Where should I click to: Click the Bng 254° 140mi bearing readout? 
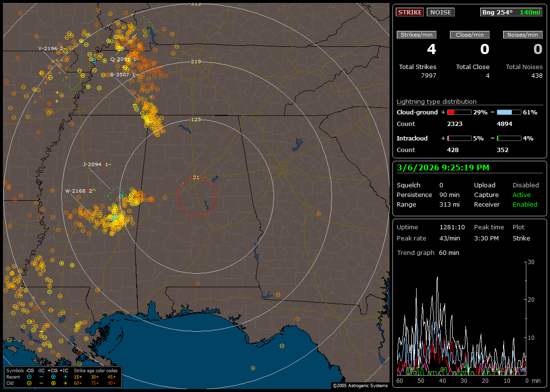coord(511,12)
